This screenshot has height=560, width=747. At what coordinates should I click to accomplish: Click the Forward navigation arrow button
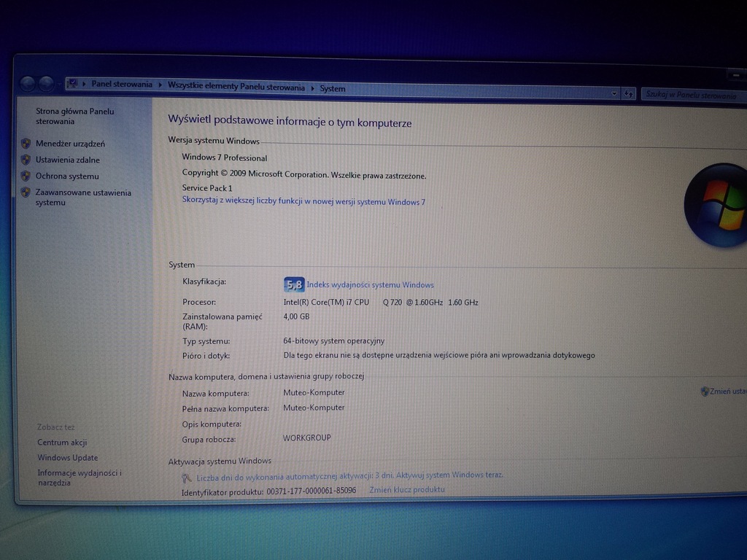click(x=46, y=85)
